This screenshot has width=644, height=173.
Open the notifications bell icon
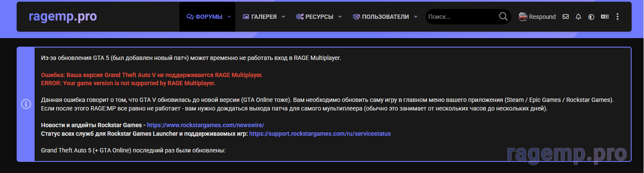[579, 17]
